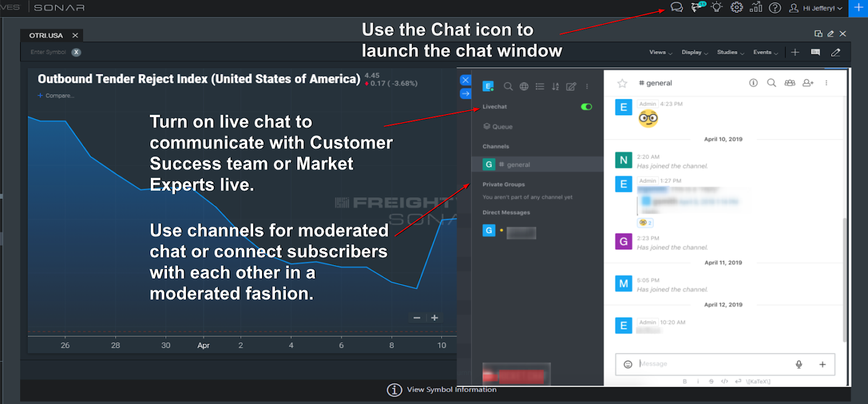Insert KaTeX formula under the message box
Viewport: 868px width, 404px height.
[x=758, y=381]
